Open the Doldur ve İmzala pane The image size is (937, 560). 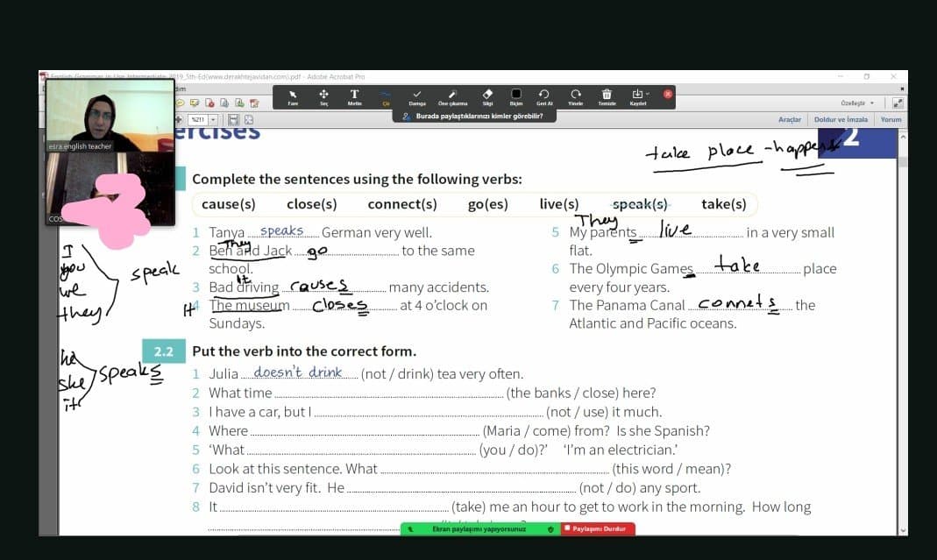pyautogui.click(x=841, y=119)
